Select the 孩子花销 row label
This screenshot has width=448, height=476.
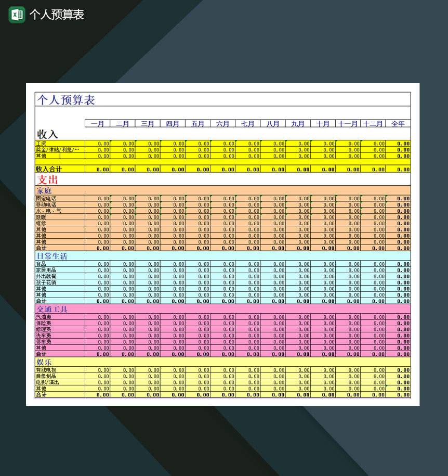click(x=45, y=282)
